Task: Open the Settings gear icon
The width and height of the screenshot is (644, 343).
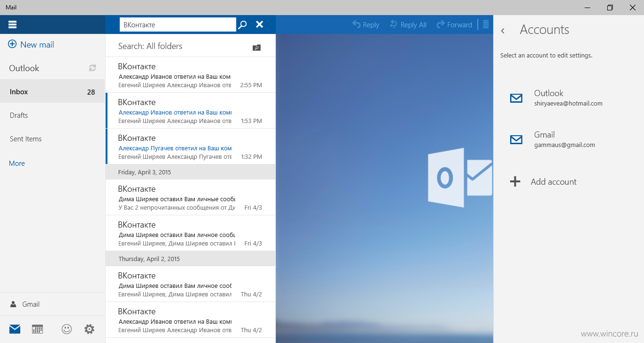Action: click(x=89, y=329)
